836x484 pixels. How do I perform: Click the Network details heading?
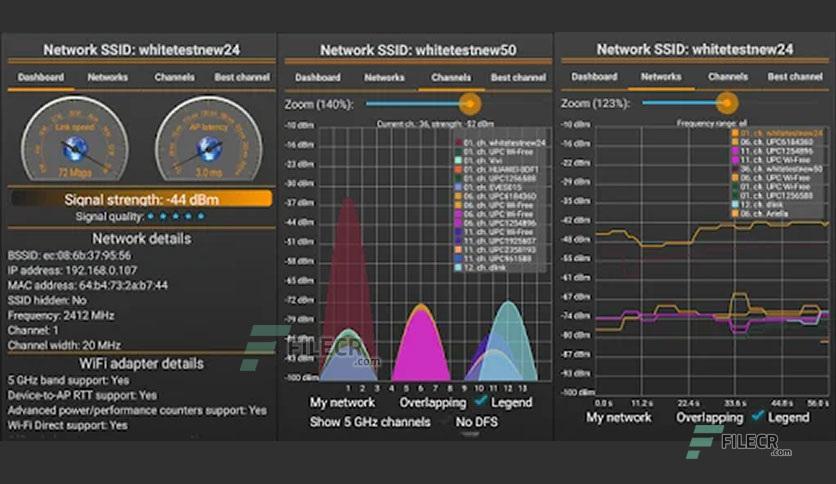coord(141,238)
